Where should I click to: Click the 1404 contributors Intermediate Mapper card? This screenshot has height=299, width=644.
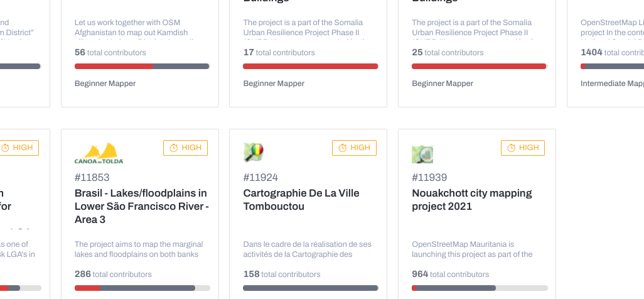605,53
